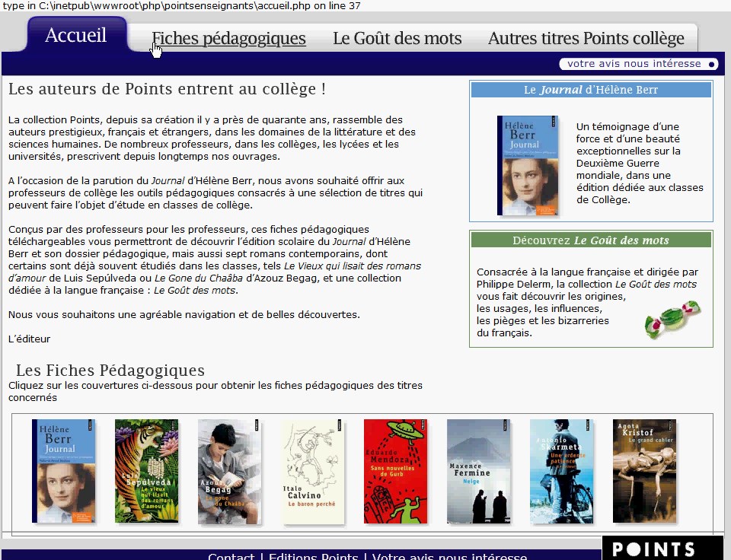
Task: Click the 'L'éditeur' signature text
Action: click(x=30, y=339)
